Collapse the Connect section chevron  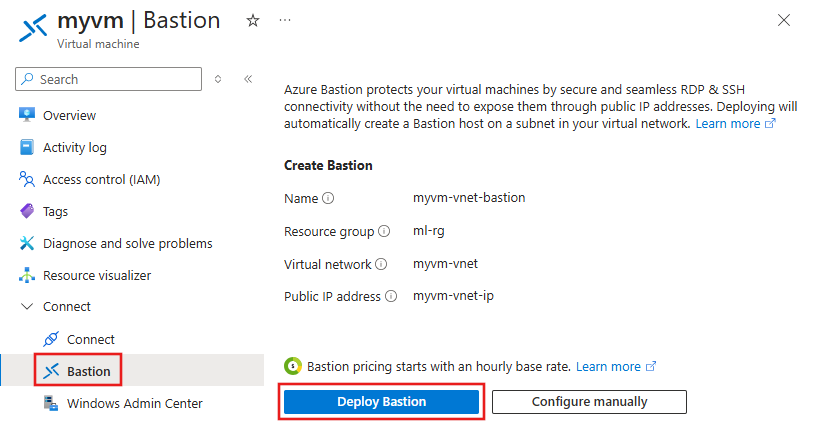[27, 307]
